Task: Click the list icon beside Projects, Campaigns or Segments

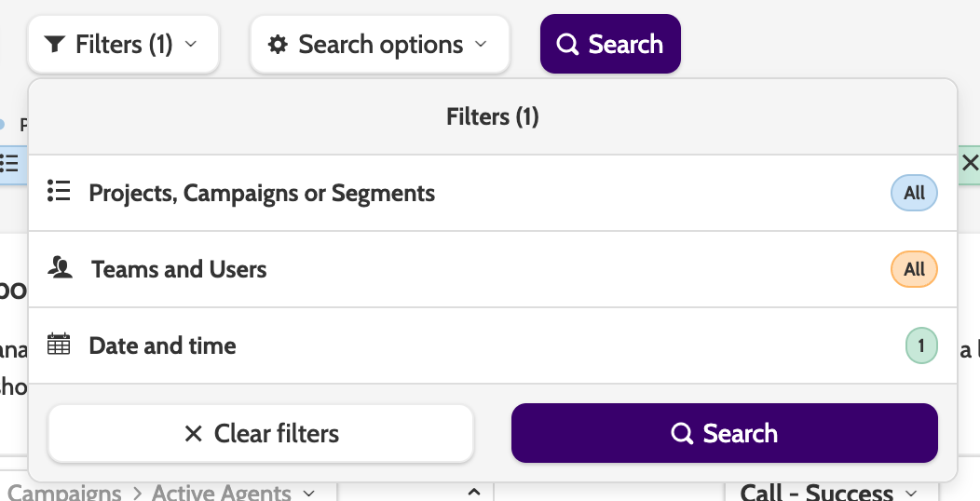Action: [59, 193]
